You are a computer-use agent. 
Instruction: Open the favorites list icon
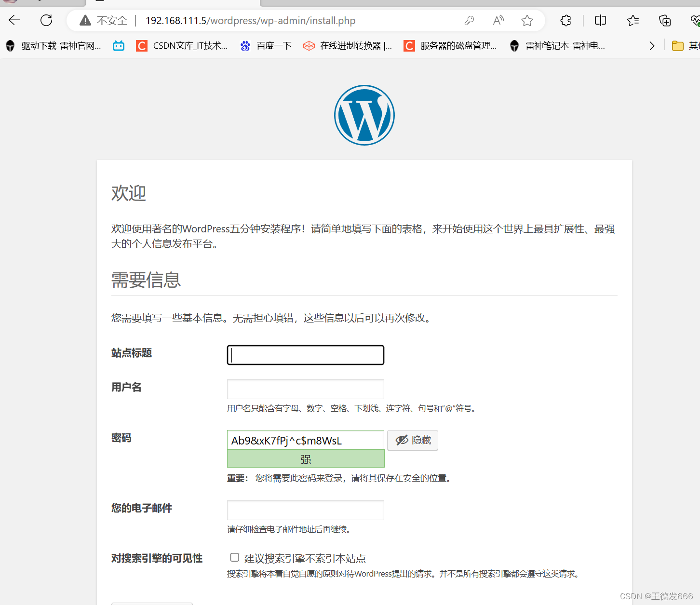(633, 20)
